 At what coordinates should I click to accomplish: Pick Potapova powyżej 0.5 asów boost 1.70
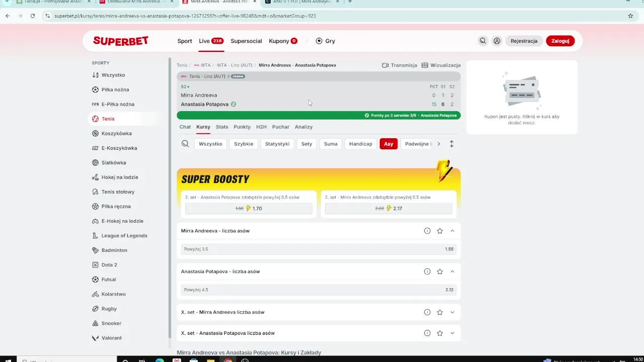point(249,208)
